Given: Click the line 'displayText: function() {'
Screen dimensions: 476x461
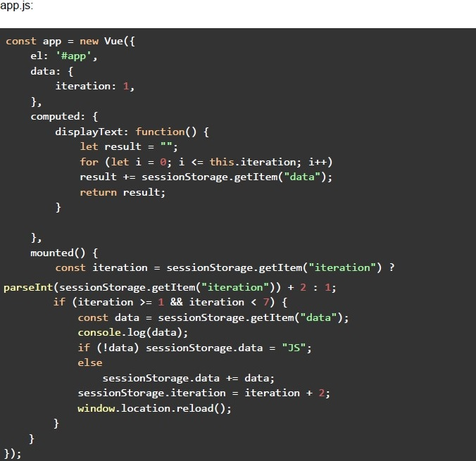Looking at the screenshot, I should pyautogui.click(x=132, y=132).
